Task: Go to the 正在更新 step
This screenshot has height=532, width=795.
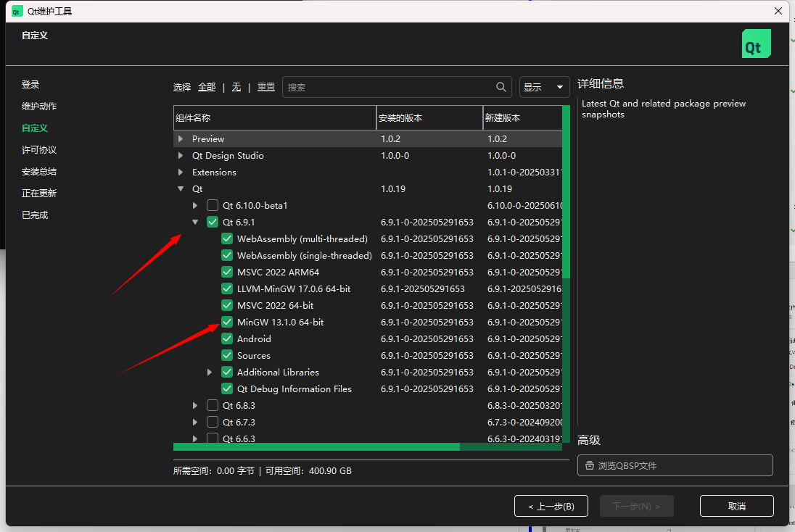Action: tap(39, 193)
